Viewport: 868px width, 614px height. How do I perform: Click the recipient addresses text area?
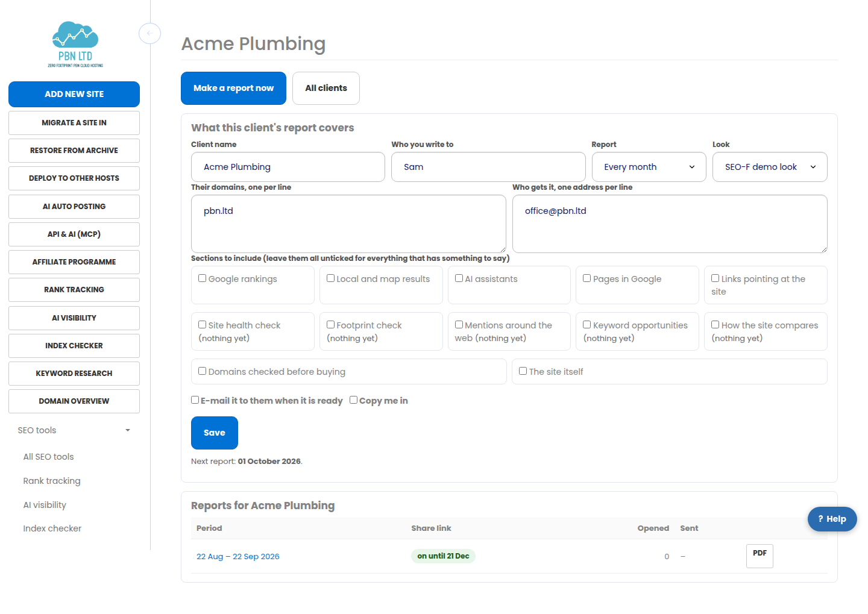670,224
